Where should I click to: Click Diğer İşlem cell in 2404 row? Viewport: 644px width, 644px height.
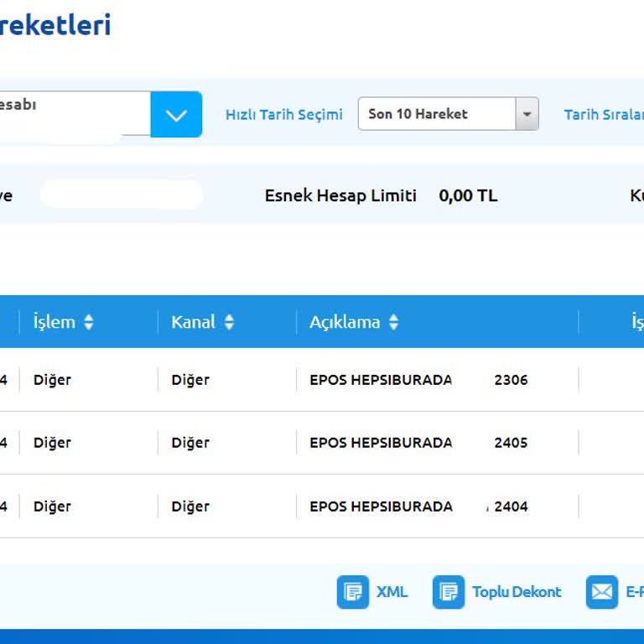(x=52, y=506)
